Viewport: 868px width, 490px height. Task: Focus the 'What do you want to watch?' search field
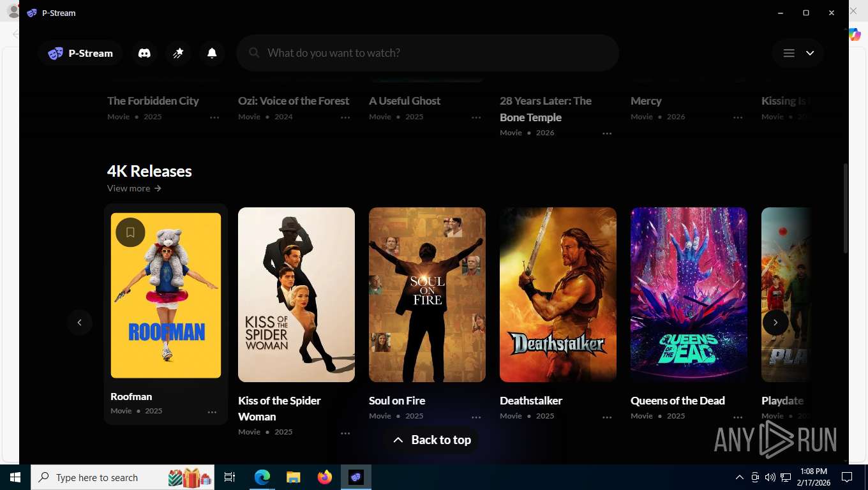tap(428, 53)
